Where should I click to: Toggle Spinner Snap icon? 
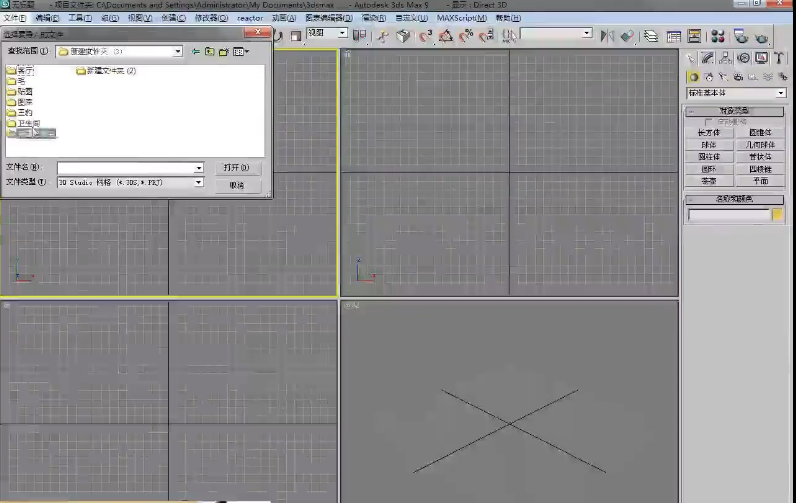tap(486, 36)
